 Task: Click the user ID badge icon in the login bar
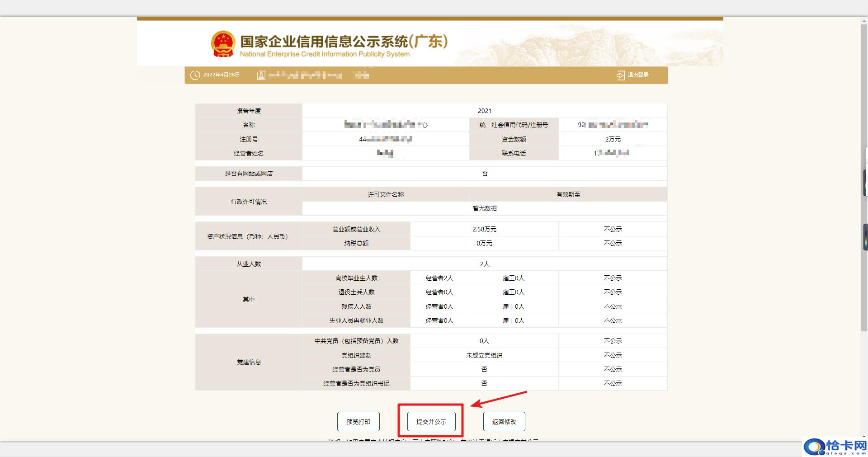point(260,75)
